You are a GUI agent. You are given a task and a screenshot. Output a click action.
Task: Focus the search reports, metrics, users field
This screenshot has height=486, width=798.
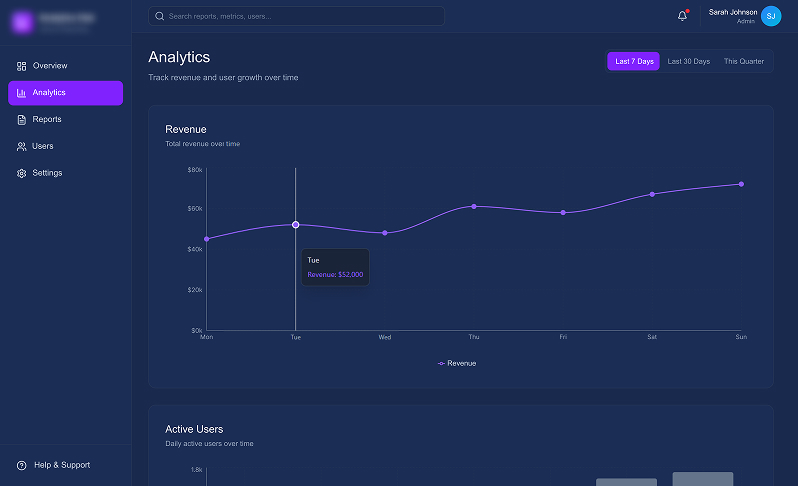[x=296, y=16]
